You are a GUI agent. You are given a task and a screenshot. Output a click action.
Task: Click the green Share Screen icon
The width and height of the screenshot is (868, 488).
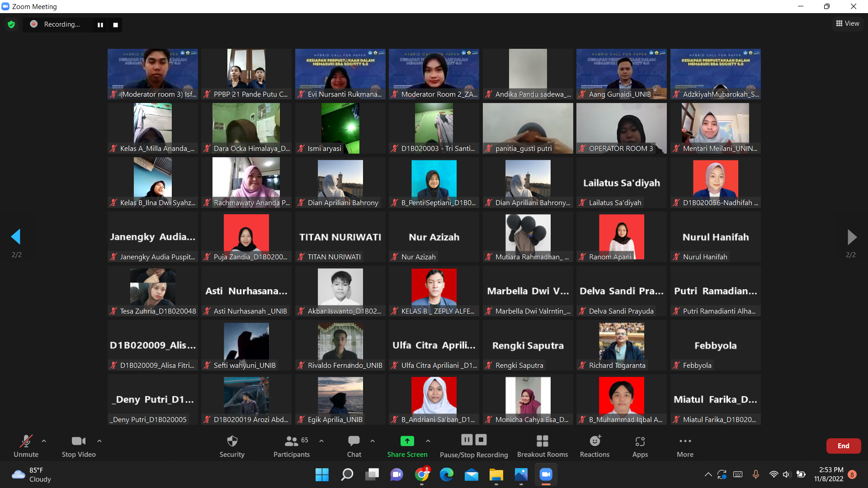407,441
